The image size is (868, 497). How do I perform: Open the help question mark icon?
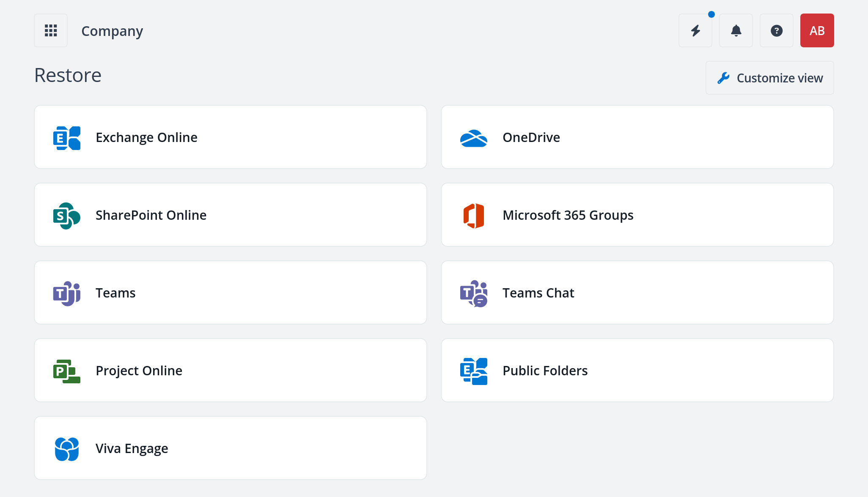[777, 30]
